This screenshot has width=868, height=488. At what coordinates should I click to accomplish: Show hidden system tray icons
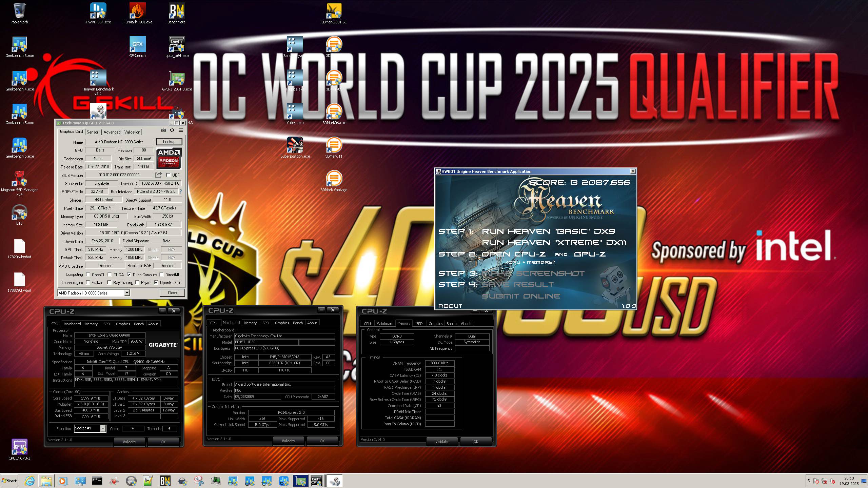tap(809, 481)
